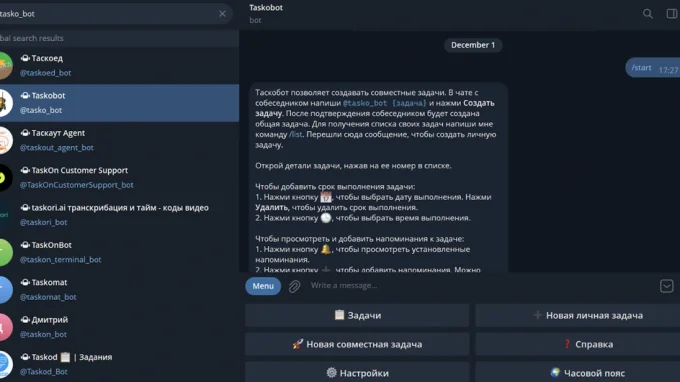Click the @TaskOnCustomerSupport_bot username text
Image resolution: width=680 pixels, height=382 pixels.
[x=77, y=185]
